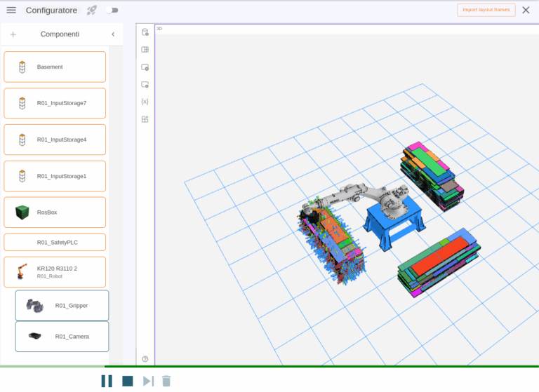Open the help question mark icon
This screenshot has height=392, width=539.
coord(145,359)
